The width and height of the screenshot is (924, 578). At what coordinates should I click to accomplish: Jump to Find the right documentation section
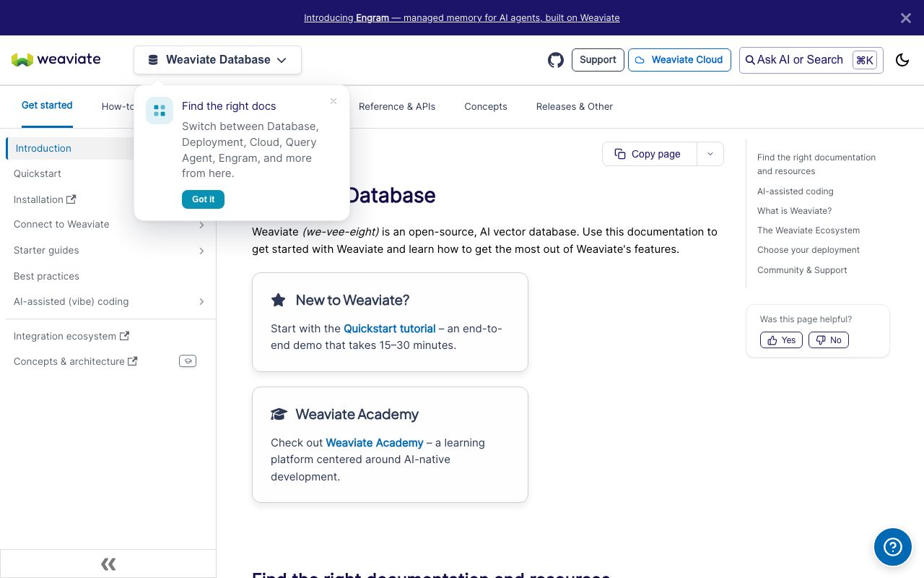[x=816, y=165]
